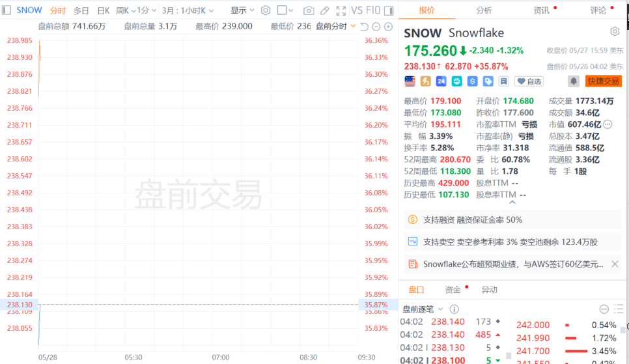Select the 评论 comments tab
This screenshot has height=364, width=629.
pyautogui.click(x=598, y=10)
